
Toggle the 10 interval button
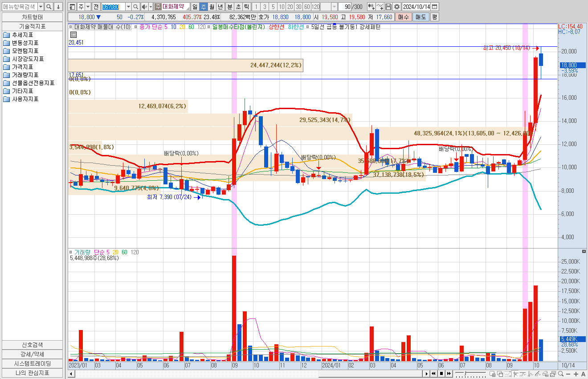point(282,7)
